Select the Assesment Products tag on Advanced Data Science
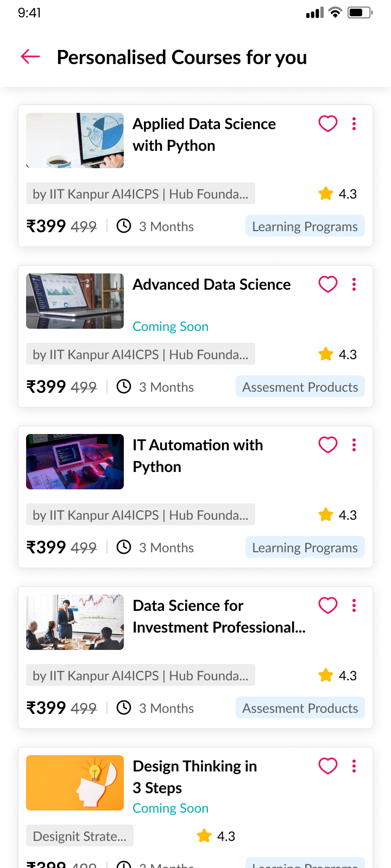Image resolution: width=391 pixels, height=868 pixels. tap(300, 387)
